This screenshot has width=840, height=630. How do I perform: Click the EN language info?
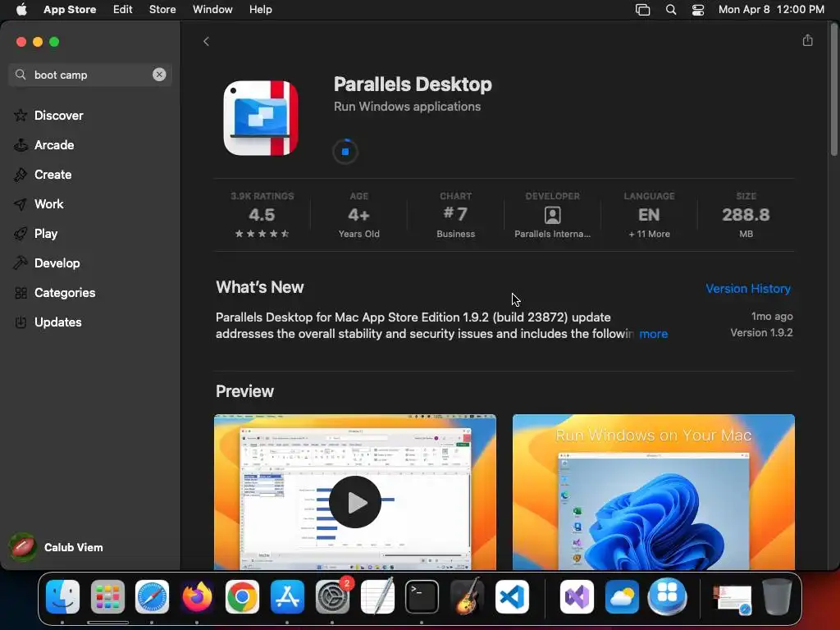(x=649, y=216)
